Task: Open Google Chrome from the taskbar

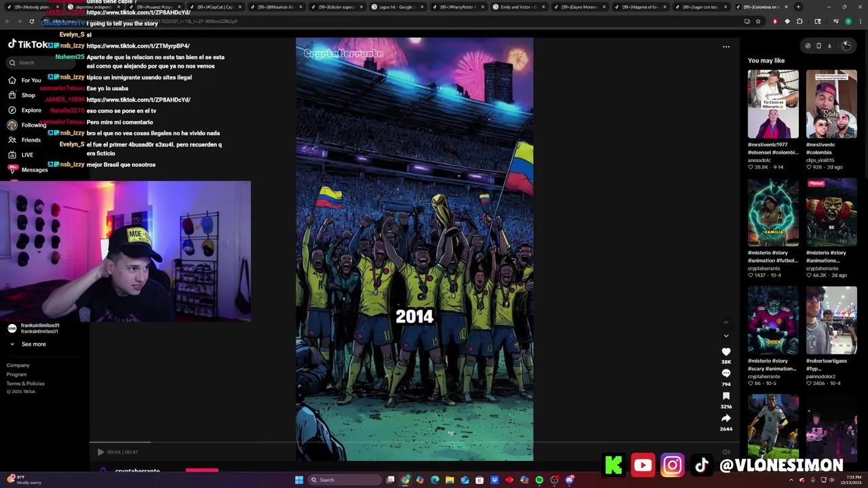Action: (x=406, y=480)
